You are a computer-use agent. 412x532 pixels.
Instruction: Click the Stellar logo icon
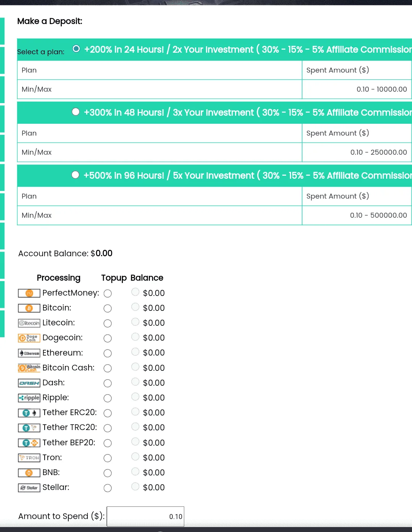pyautogui.click(x=29, y=488)
